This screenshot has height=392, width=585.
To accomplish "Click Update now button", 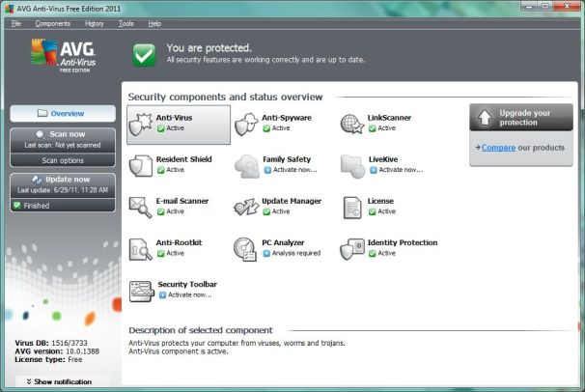I will coord(63,185).
